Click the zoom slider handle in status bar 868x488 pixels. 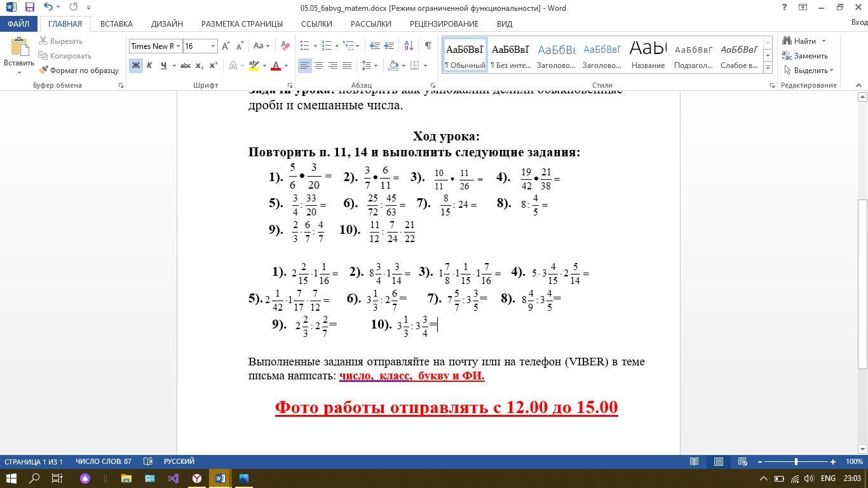click(x=796, y=461)
